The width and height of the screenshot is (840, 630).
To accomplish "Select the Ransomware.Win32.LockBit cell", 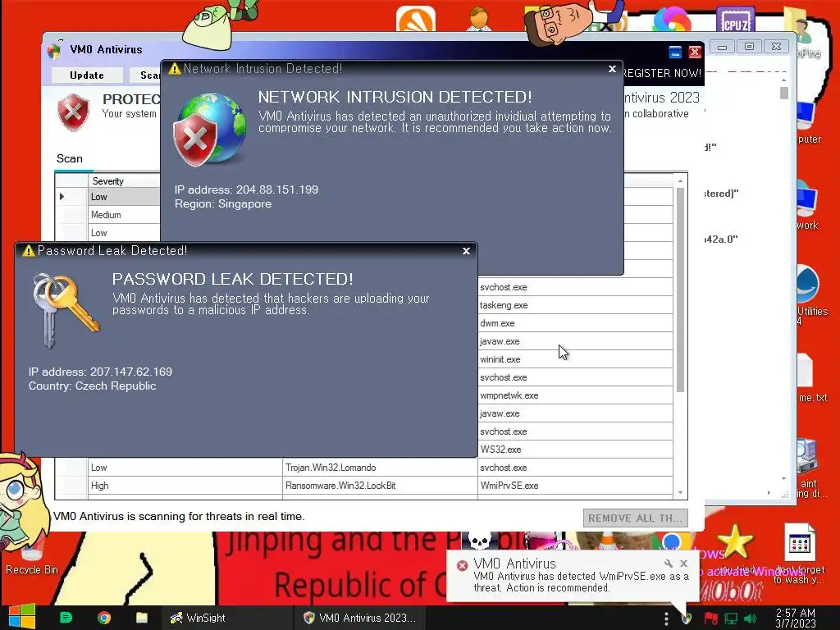I will tap(379, 486).
